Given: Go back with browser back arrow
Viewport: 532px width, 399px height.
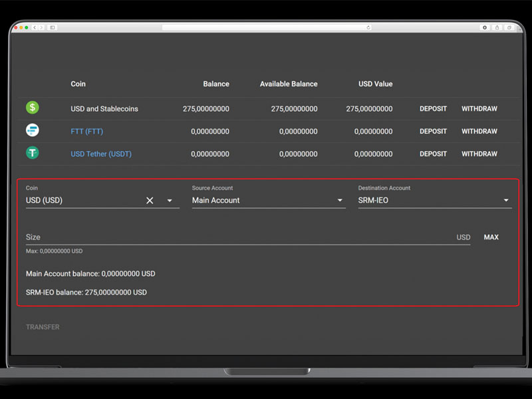Looking at the screenshot, I should [35, 27].
